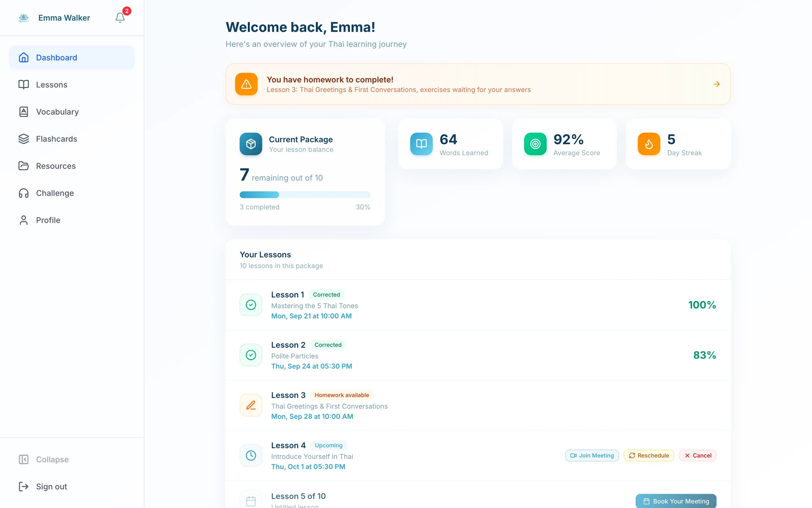Click 'Mastering the 5 Thai Tones' title

coord(314,306)
